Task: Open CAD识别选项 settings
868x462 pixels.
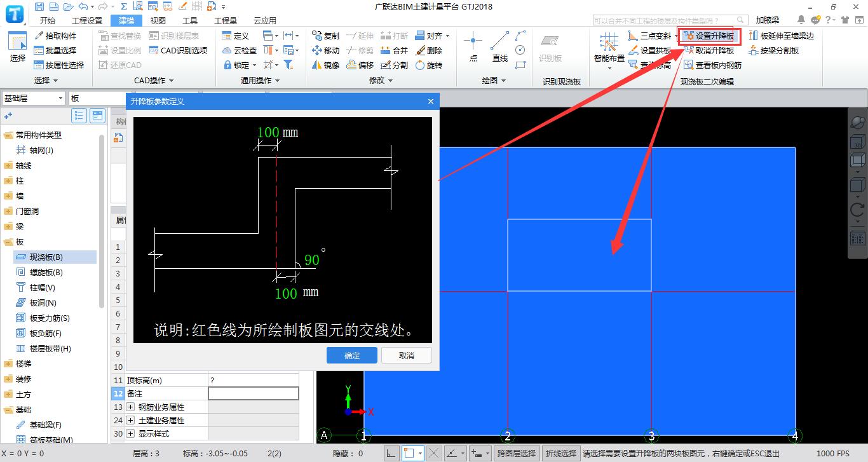Action: [x=179, y=50]
